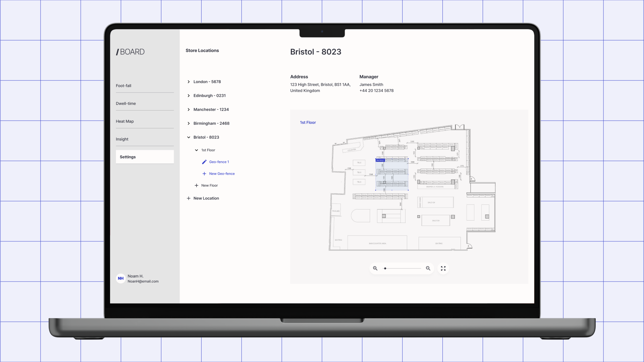The image size is (644, 362).
Task: Expand the Birmingham - 2468 chevron
Action: tap(189, 123)
